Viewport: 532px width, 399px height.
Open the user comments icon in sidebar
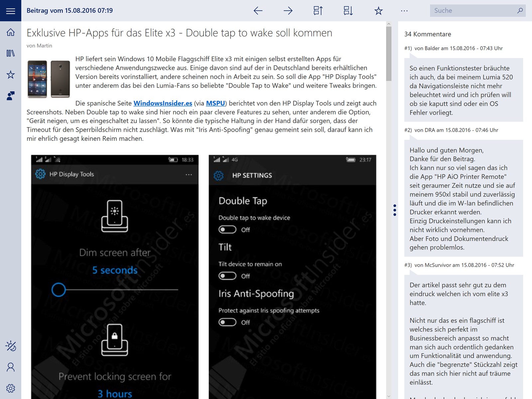(x=11, y=96)
